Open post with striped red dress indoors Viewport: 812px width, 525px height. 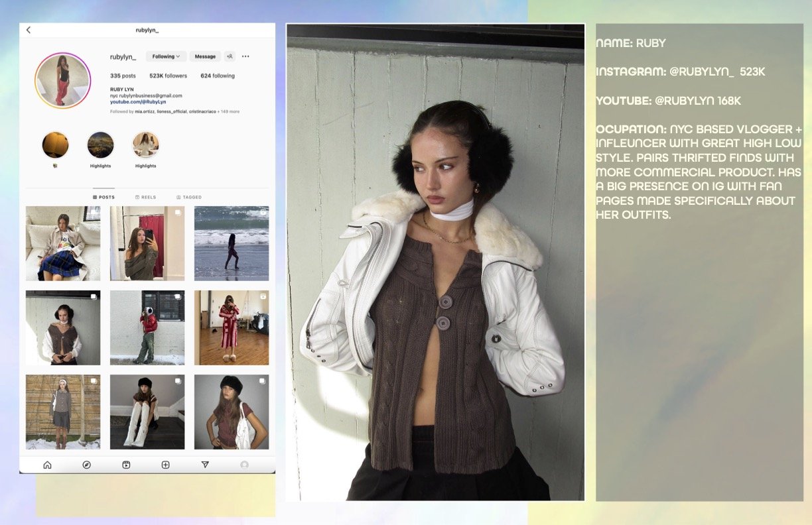(232, 327)
